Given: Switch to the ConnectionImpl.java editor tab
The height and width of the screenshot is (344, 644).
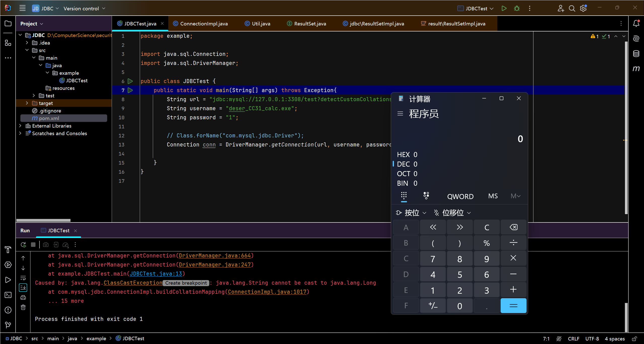Looking at the screenshot, I should coord(204,24).
